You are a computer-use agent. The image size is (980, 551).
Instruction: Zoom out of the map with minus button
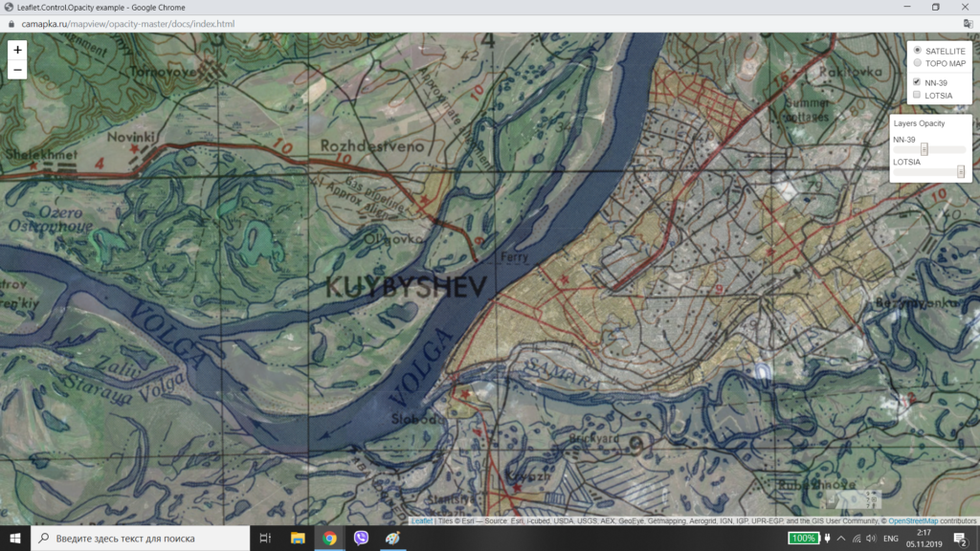coord(17,69)
